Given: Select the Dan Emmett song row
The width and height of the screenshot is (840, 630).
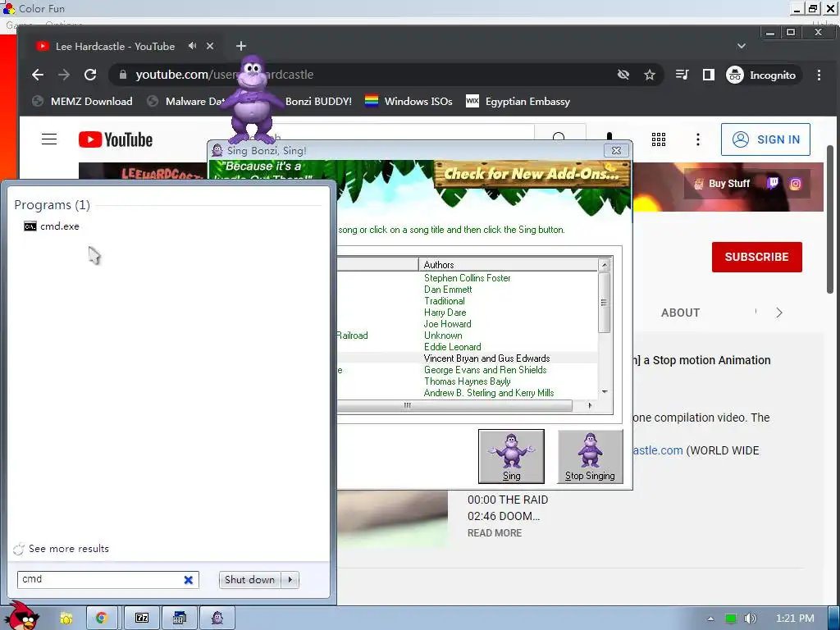Looking at the screenshot, I should point(467,290).
